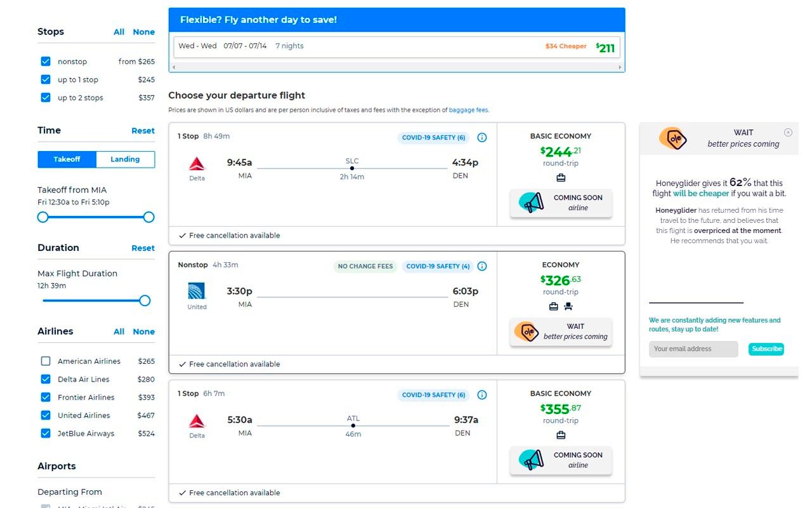Uncheck the up to 1 stop filter
This screenshot has height=508, width=812.
46,79
